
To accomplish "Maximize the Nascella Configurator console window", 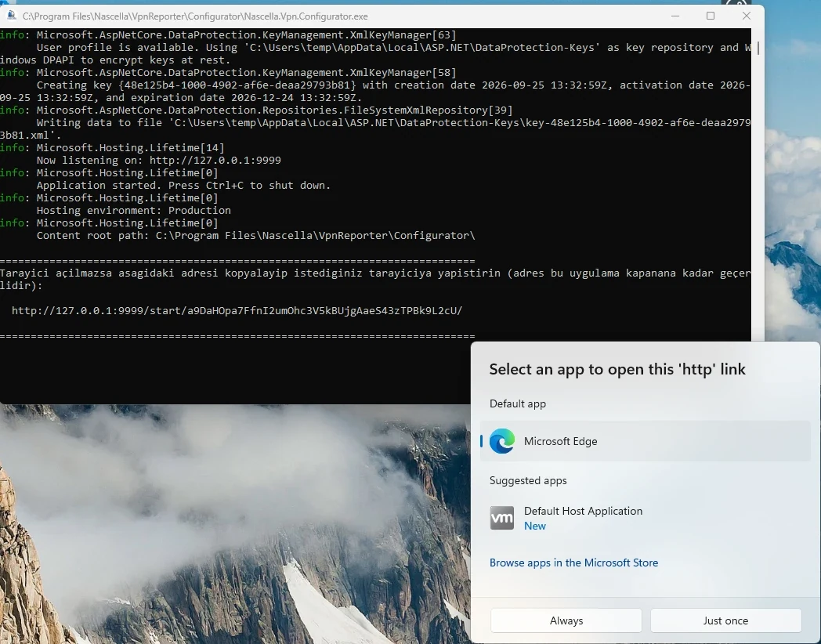I will point(711,16).
